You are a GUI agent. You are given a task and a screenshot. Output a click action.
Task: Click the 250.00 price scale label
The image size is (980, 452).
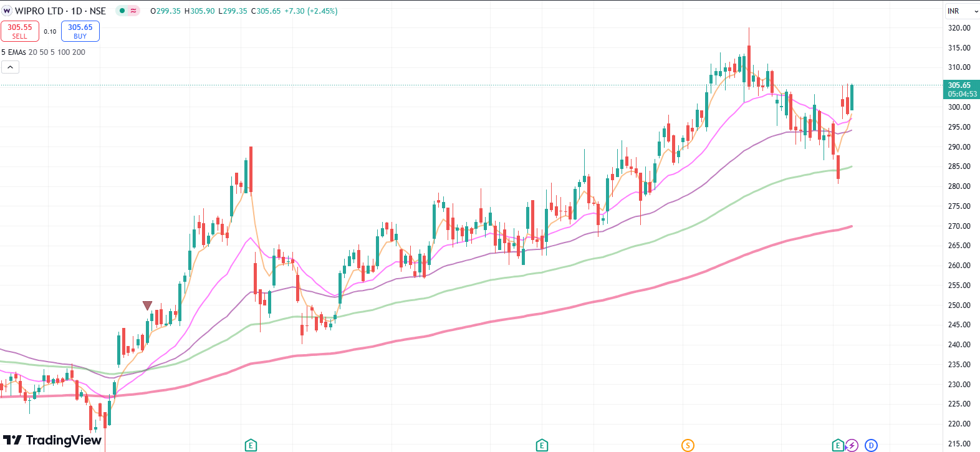click(959, 305)
